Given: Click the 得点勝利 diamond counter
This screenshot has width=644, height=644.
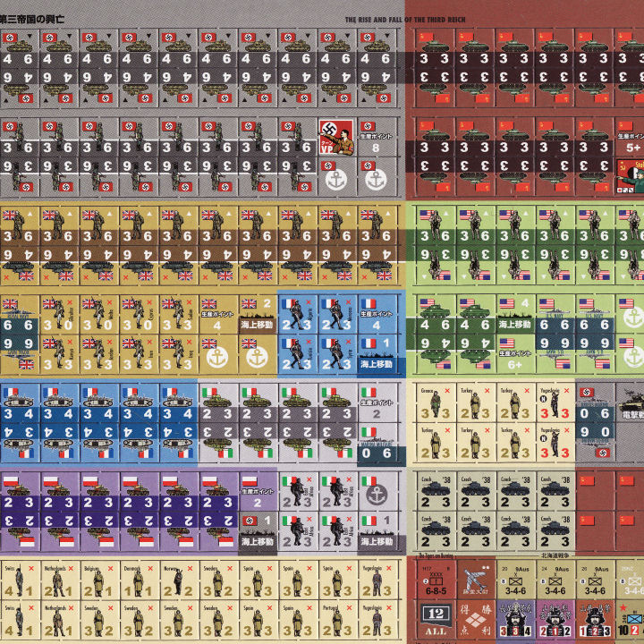Looking at the screenshot, I should (x=476, y=621).
